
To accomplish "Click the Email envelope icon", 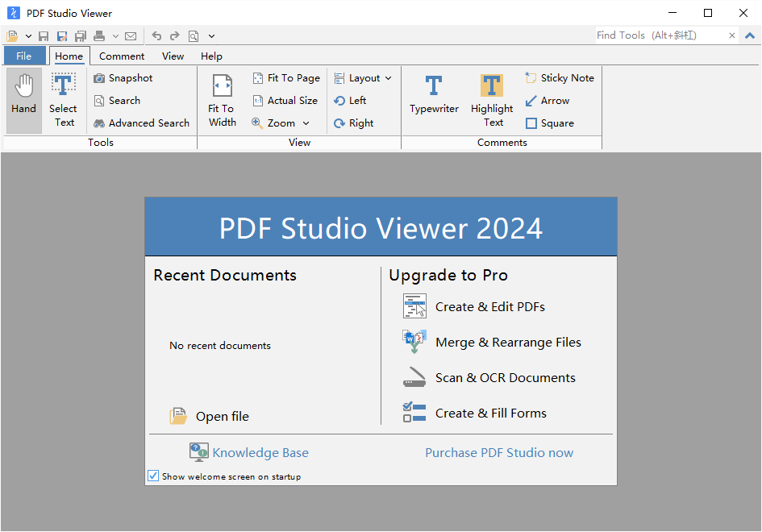I will click(131, 36).
